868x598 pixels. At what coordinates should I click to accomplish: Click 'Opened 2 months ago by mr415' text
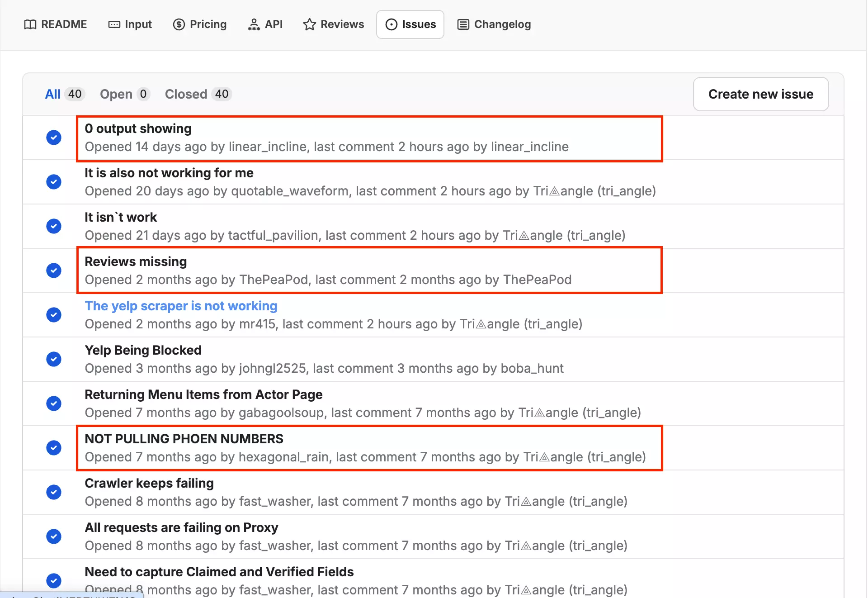pyautogui.click(x=180, y=324)
